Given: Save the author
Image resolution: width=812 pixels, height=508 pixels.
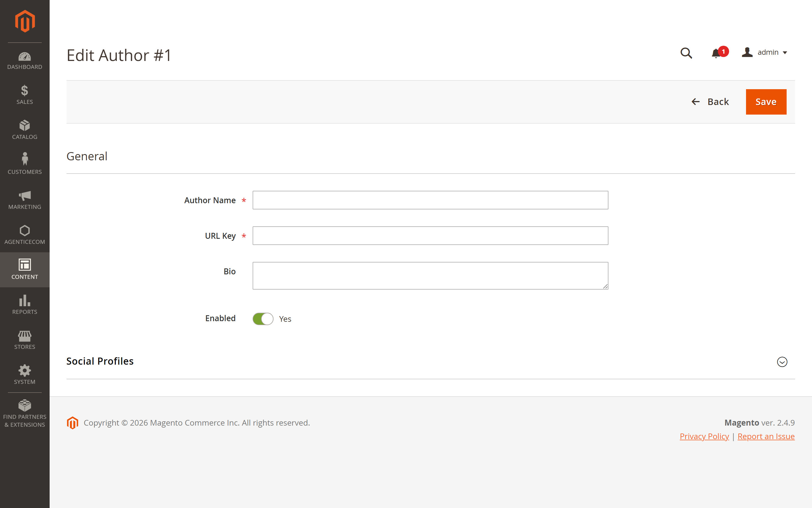Looking at the screenshot, I should pos(766,102).
